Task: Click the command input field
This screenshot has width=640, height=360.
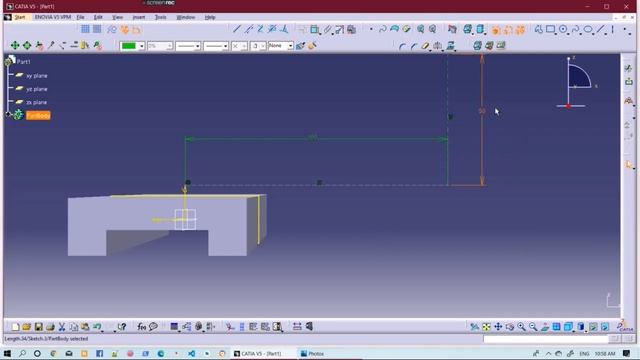Action: point(546,339)
